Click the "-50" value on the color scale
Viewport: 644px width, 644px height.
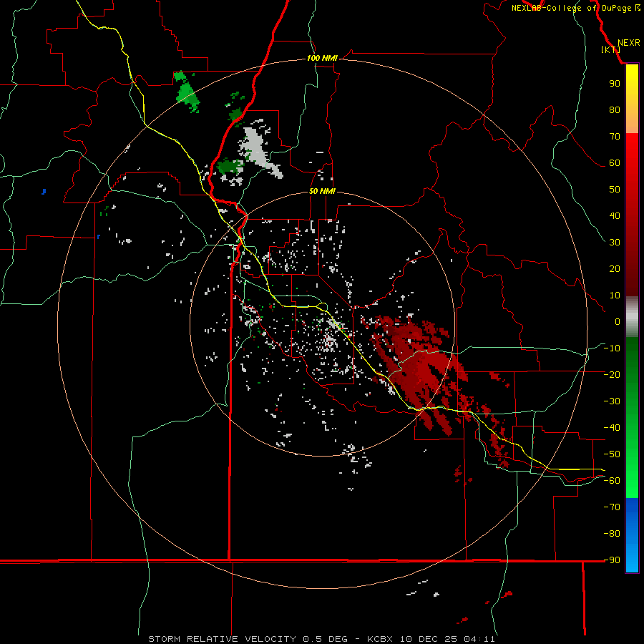pos(612,454)
